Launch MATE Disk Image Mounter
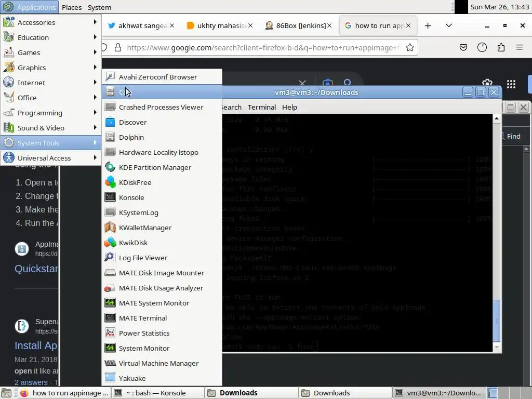The width and height of the screenshot is (532, 399). coord(162,273)
